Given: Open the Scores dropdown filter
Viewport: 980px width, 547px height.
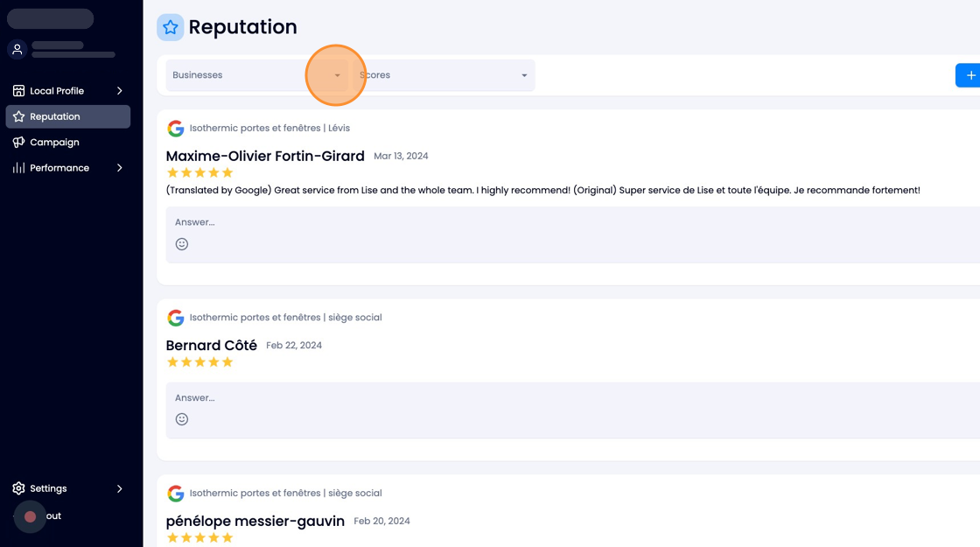Looking at the screenshot, I should [x=444, y=75].
